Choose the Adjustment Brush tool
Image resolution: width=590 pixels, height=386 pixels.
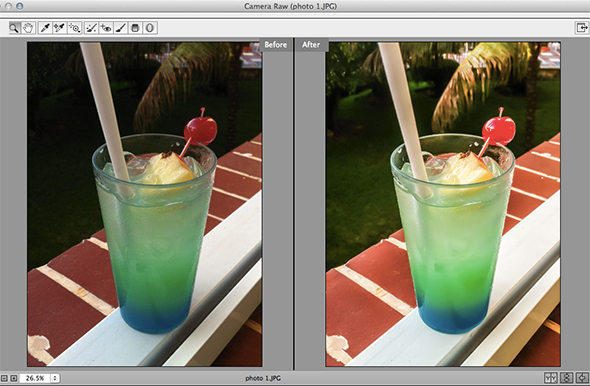pyautogui.click(x=121, y=28)
